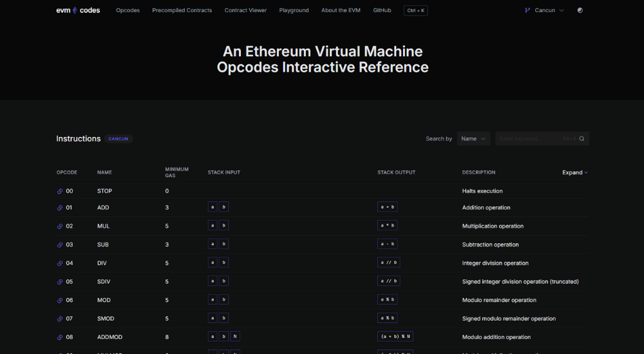Open Contract Viewer
Image resolution: width=644 pixels, height=354 pixels.
245,10
